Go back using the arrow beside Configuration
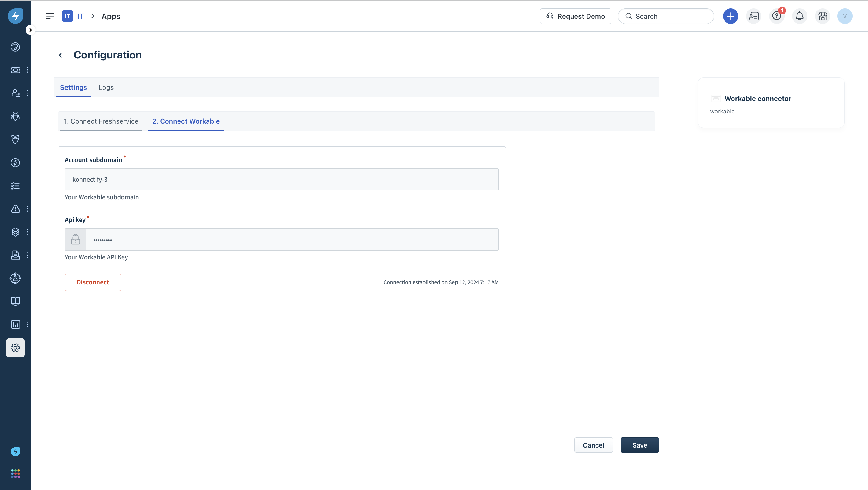Image resolution: width=868 pixels, height=490 pixels. tap(60, 55)
